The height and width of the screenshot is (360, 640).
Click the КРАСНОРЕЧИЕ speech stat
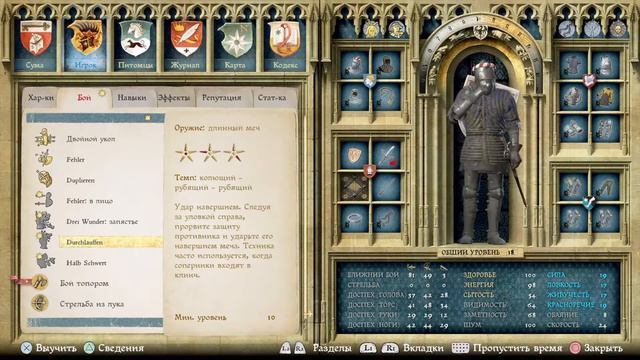pos(577,305)
